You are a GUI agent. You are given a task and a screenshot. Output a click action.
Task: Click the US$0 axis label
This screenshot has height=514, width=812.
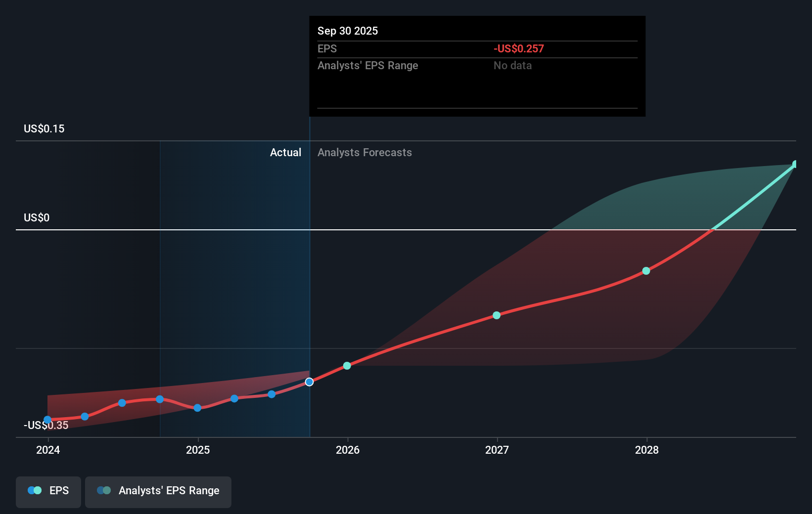[x=37, y=217]
